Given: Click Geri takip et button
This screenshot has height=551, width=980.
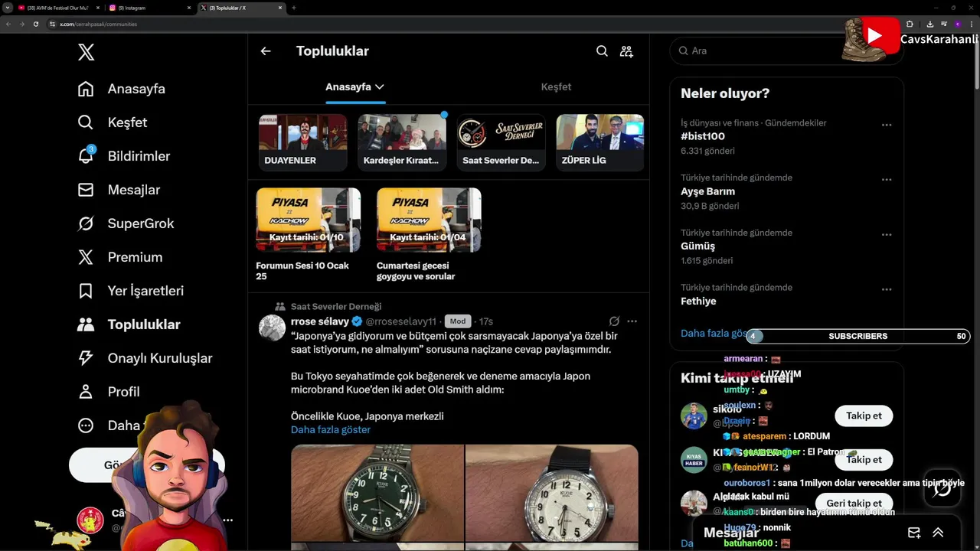Looking at the screenshot, I should (x=854, y=503).
